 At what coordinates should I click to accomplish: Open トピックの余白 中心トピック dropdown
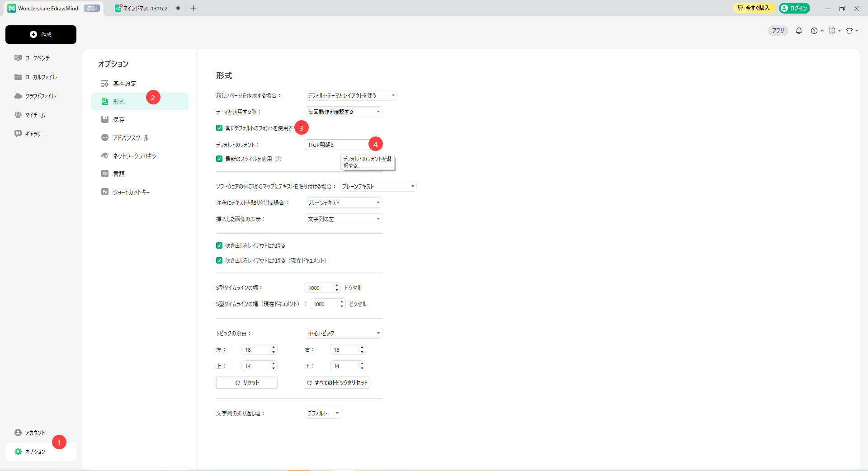(344, 333)
